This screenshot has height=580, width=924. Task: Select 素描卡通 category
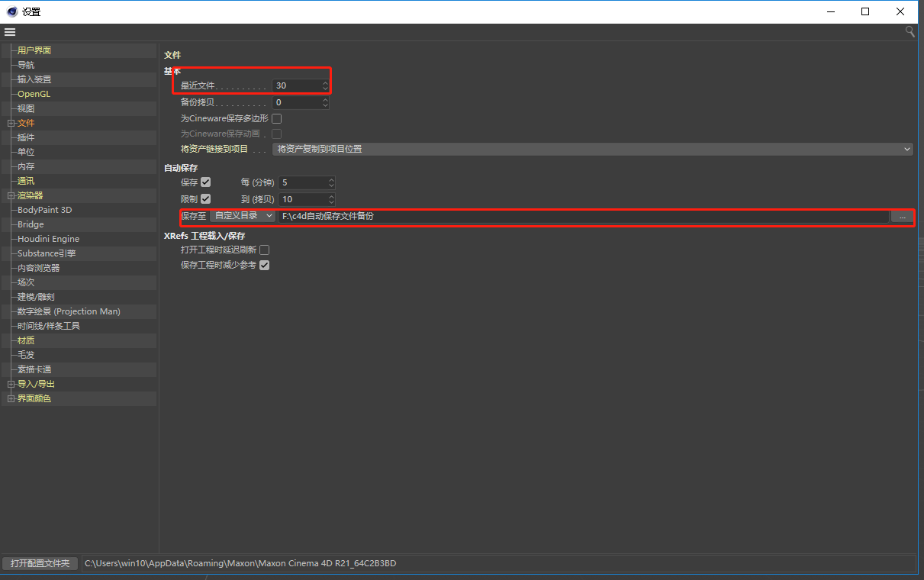[34, 369]
